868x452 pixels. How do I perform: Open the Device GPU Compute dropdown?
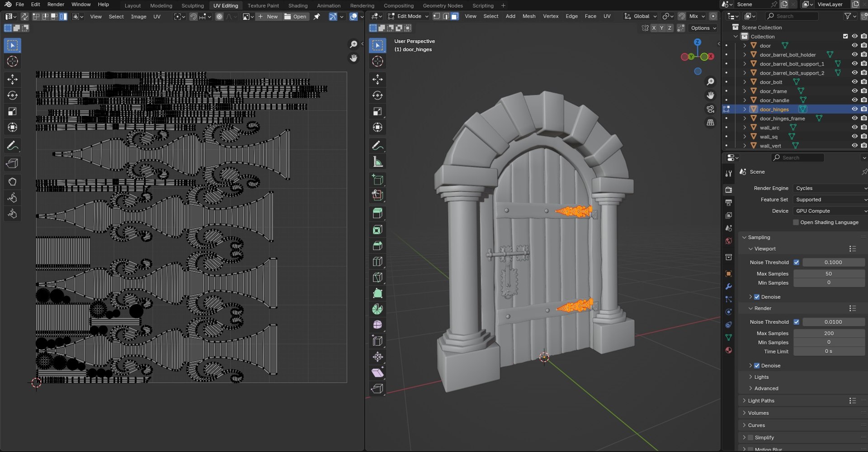[x=830, y=211]
